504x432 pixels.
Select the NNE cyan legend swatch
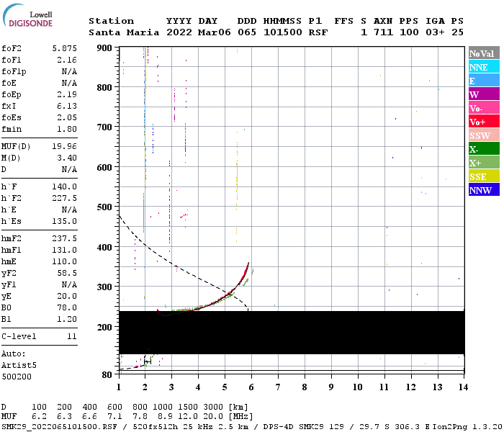pos(484,67)
